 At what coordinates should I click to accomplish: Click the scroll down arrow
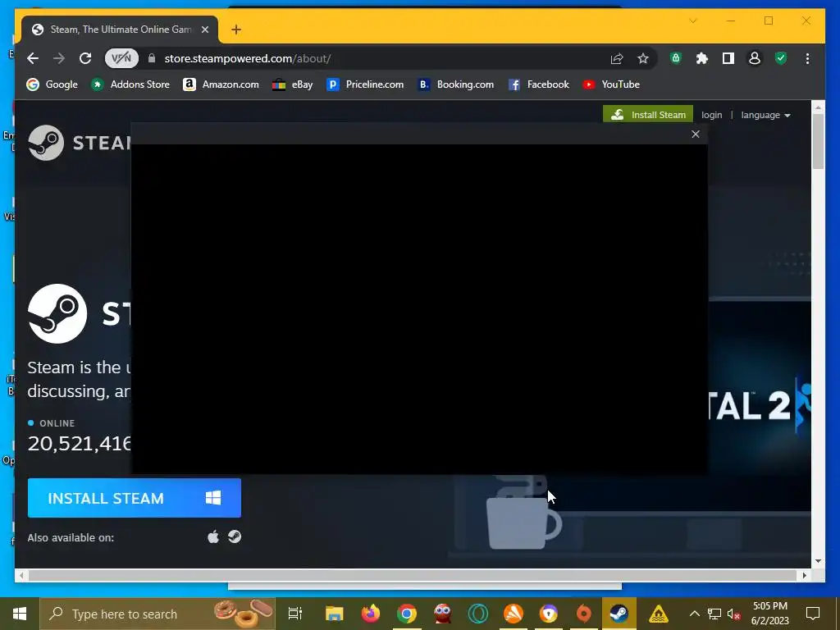coord(818,561)
